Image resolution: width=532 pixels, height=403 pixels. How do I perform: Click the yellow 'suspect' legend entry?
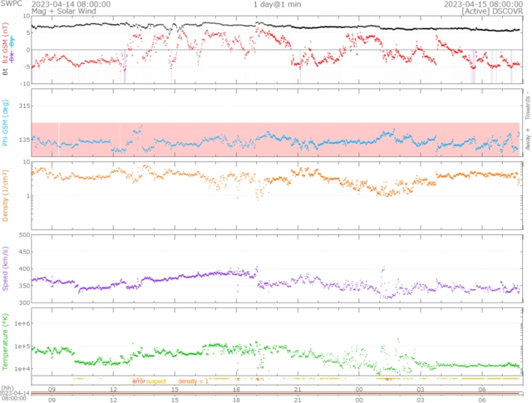coord(156,381)
